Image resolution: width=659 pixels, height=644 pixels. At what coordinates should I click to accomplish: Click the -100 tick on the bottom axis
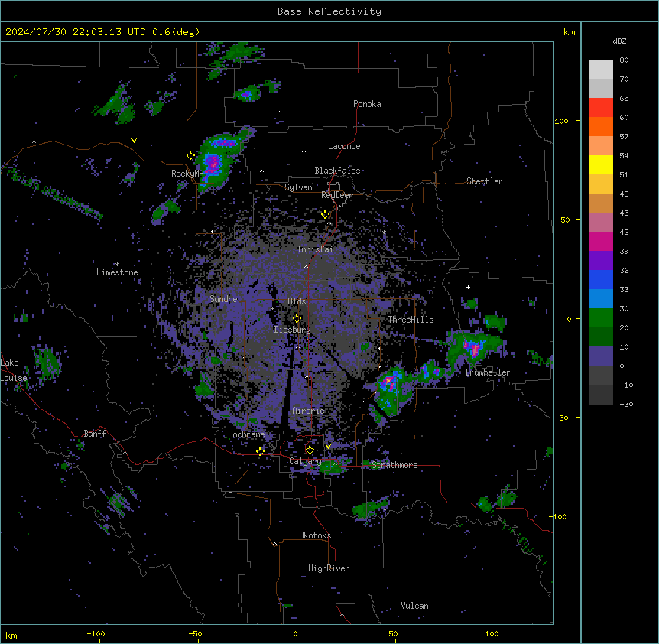pyautogui.click(x=96, y=633)
